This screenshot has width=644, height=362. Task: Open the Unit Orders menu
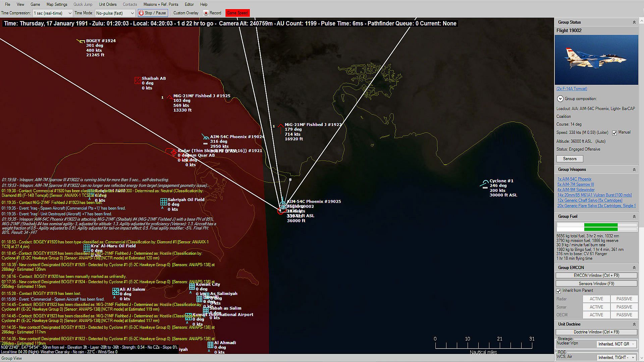click(x=108, y=4)
